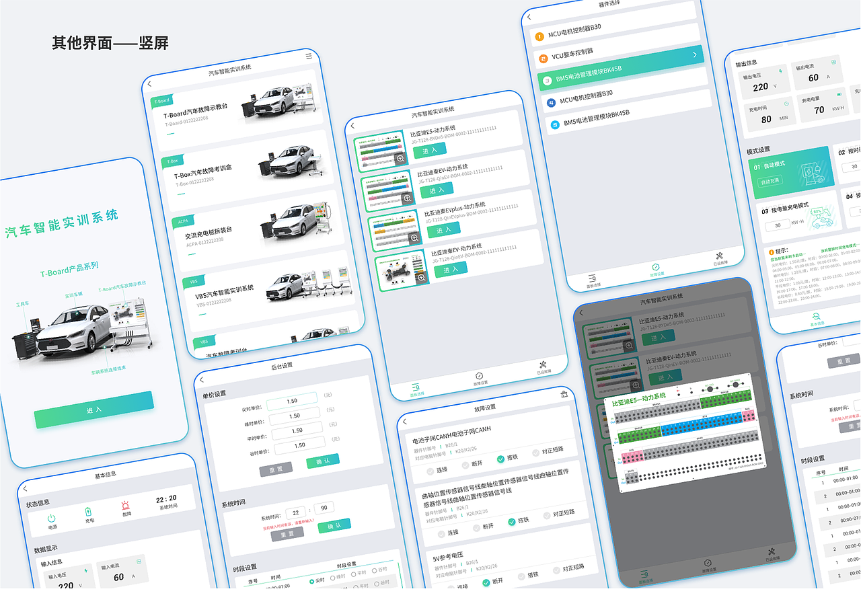Click the 电源 power icon
This screenshot has height=616, width=861.
pos(51,518)
